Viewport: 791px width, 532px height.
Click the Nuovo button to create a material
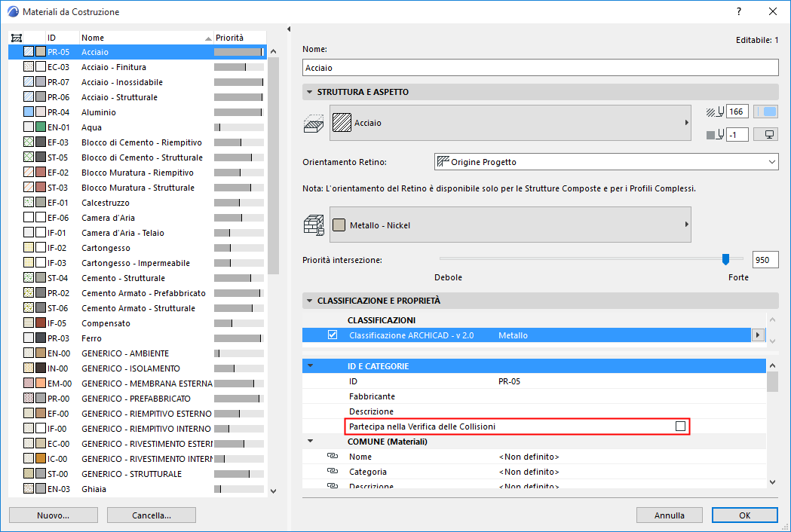coord(52,515)
